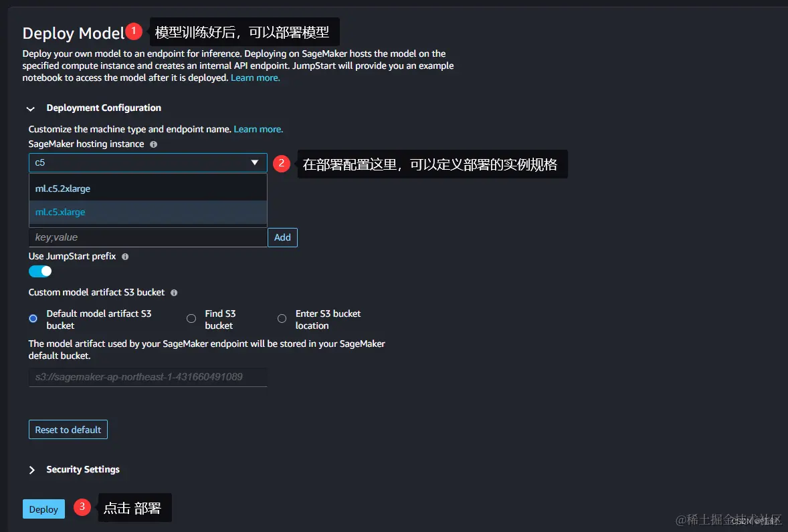Choose ml.c5.2xlarge from the instance list

(x=149, y=188)
